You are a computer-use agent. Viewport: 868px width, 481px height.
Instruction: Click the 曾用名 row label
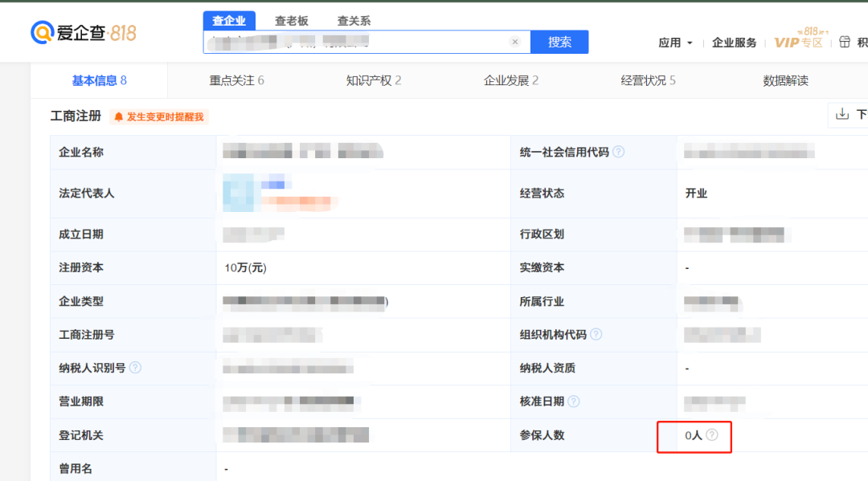click(x=76, y=469)
